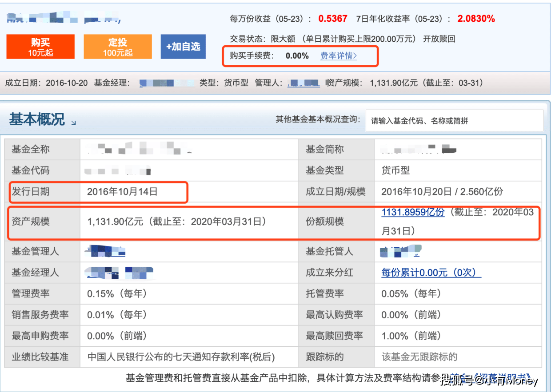
Task: Add fund via +加自选 button
Action: [x=183, y=47]
